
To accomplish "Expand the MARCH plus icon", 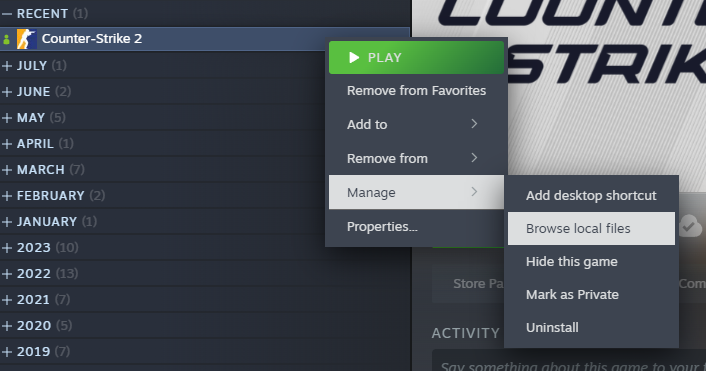I will [7, 170].
